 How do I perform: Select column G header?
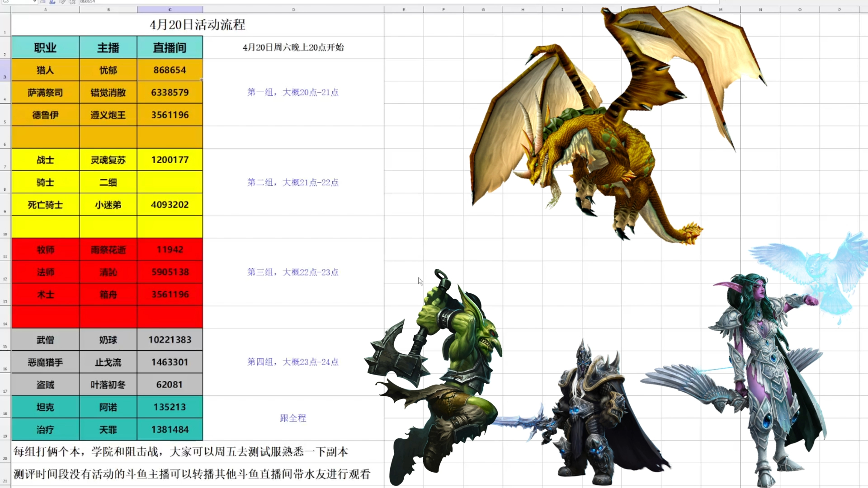coord(483,9)
